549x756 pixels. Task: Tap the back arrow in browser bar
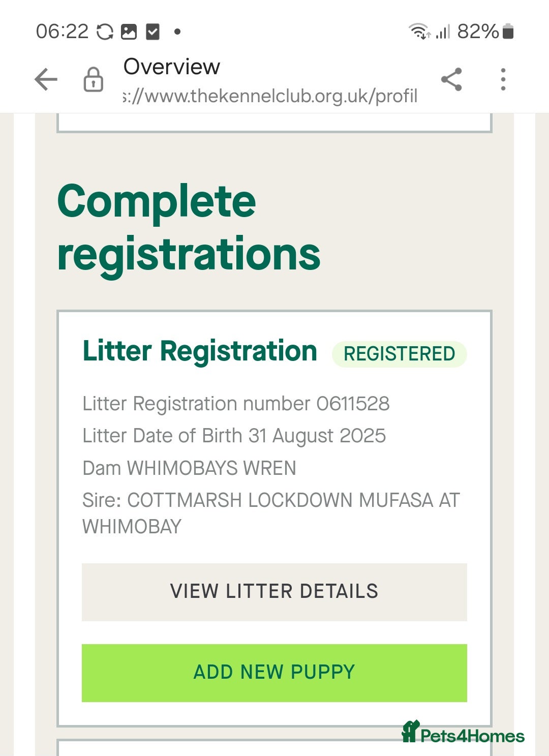[46, 80]
